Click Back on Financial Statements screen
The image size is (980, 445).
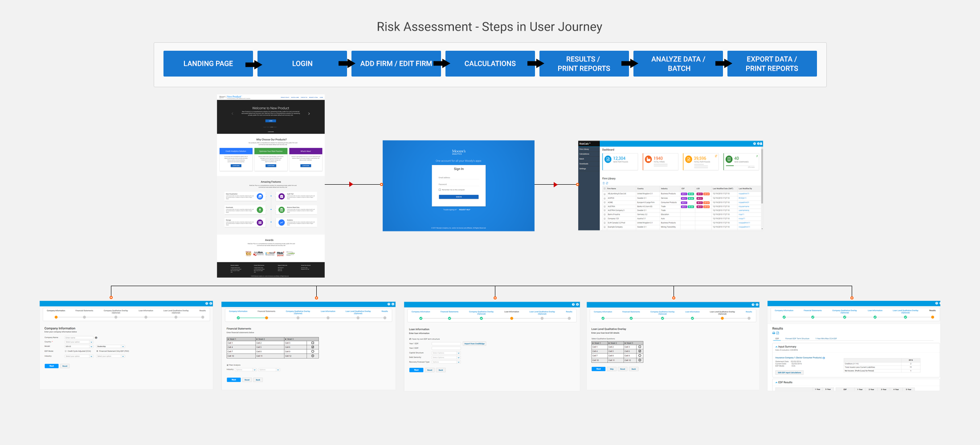click(258, 380)
